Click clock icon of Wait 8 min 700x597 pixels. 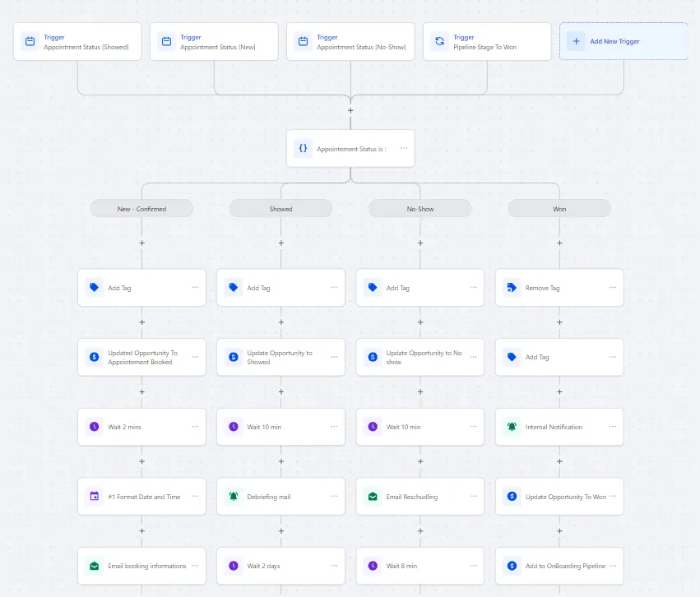373,566
